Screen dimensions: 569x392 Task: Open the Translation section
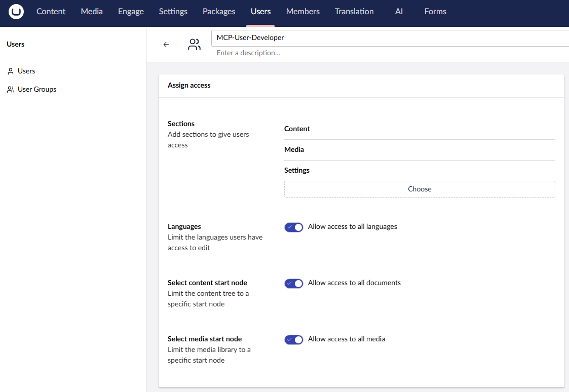(x=354, y=12)
